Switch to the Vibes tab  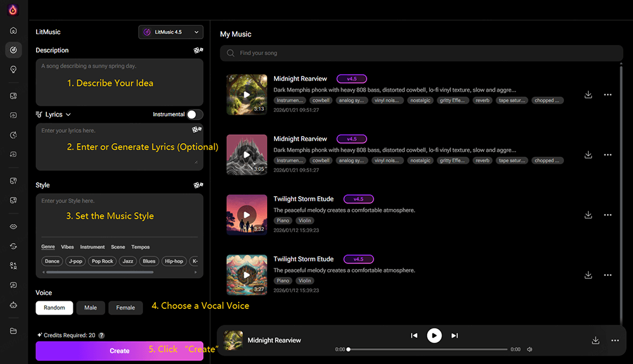(x=68, y=246)
